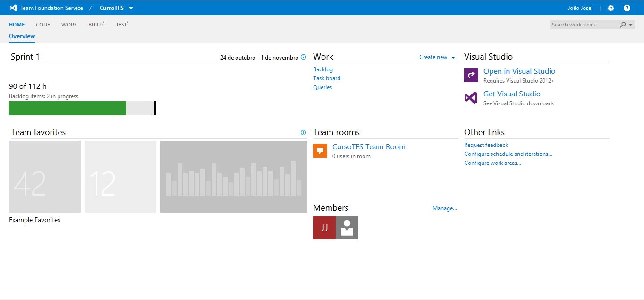Click the Visual Studio logo in header
The width and height of the screenshot is (644, 300).
tap(13, 8)
